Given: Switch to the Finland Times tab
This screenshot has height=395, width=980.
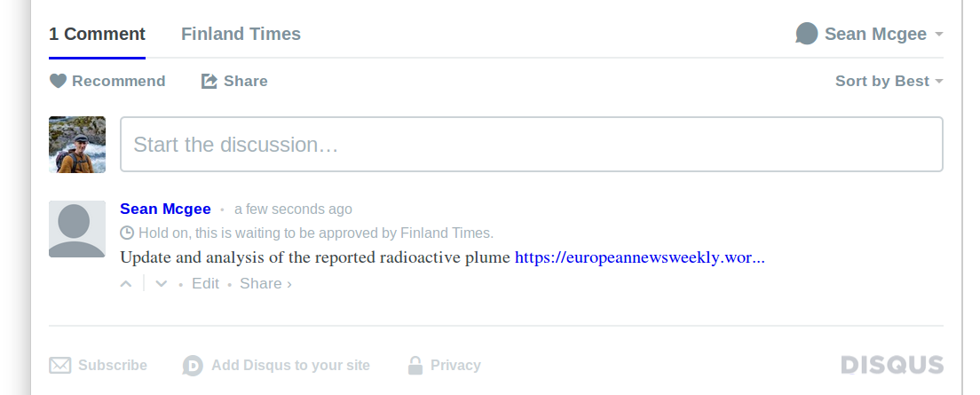Looking at the screenshot, I should pyautogui.click(x=241, y=35).
